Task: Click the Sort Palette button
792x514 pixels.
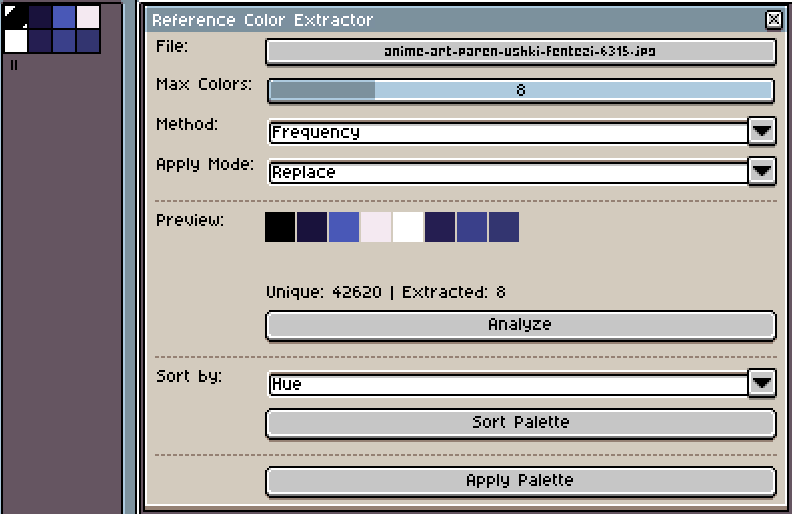Action: coord(520,422)
